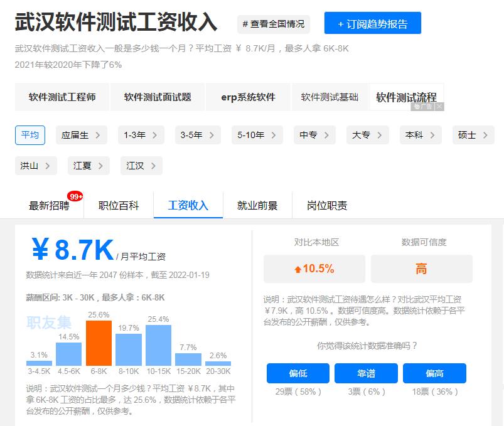Select 偏低 vote option

pos(297,373)
